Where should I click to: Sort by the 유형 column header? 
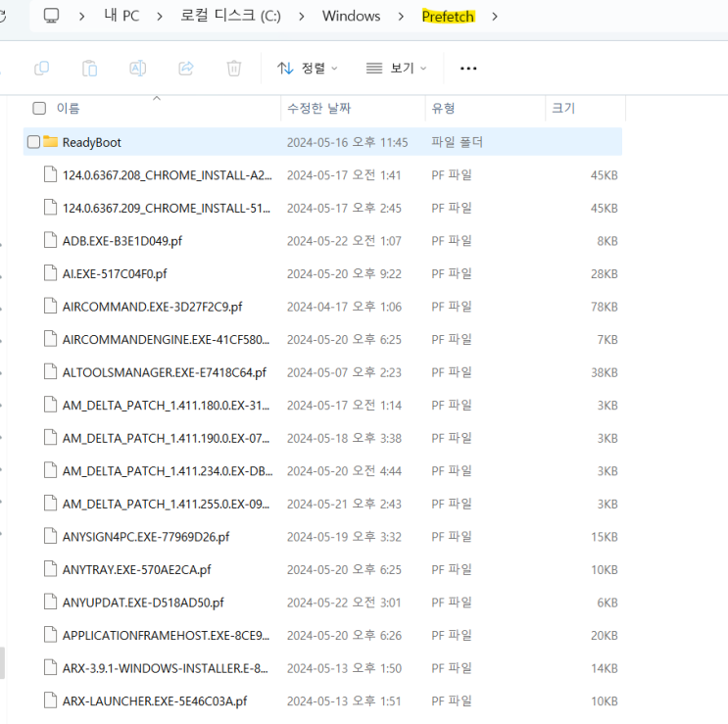[443, 108]
